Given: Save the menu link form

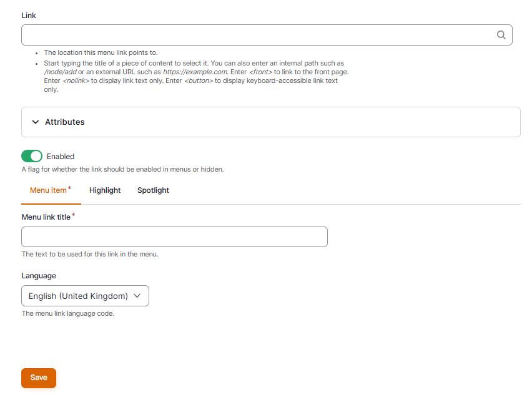Looking at the screenshot, I should click(39, 378).
